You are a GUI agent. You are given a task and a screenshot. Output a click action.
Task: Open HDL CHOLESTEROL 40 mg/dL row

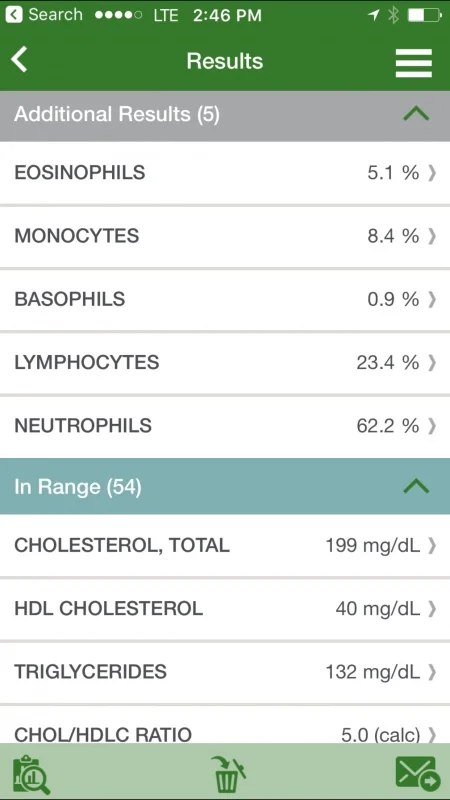point(225,609)
